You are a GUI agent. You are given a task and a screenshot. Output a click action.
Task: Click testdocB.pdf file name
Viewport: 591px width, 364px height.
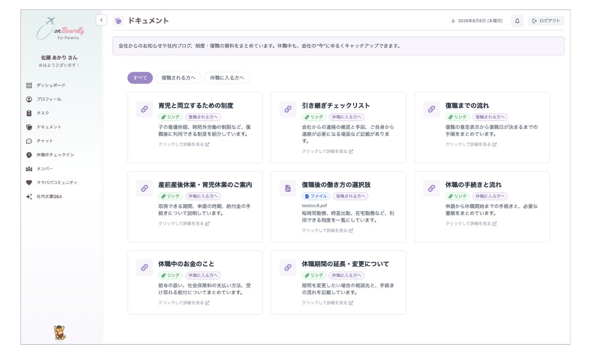point(314,205)
